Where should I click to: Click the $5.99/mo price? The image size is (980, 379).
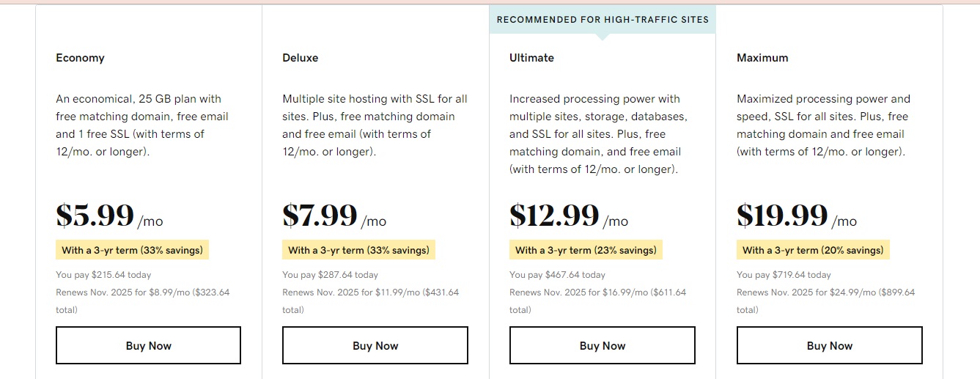tap(108, 216)
